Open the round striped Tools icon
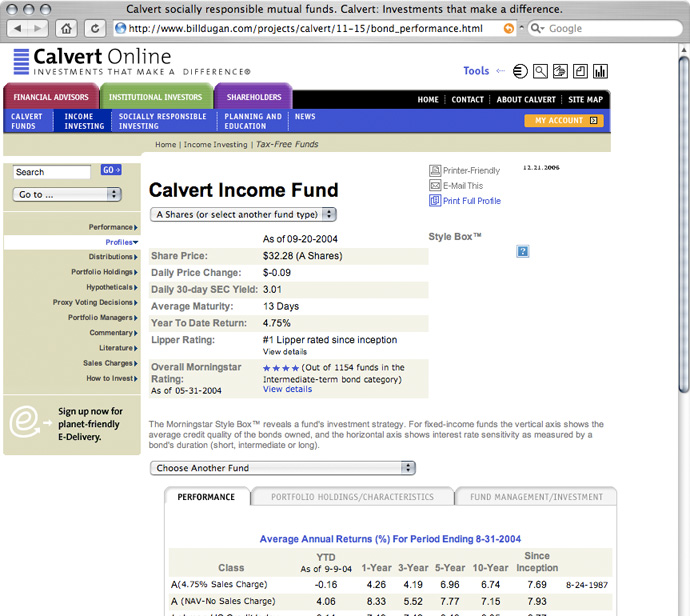This screenshot has height=616, width=690. tap(520, 71)
